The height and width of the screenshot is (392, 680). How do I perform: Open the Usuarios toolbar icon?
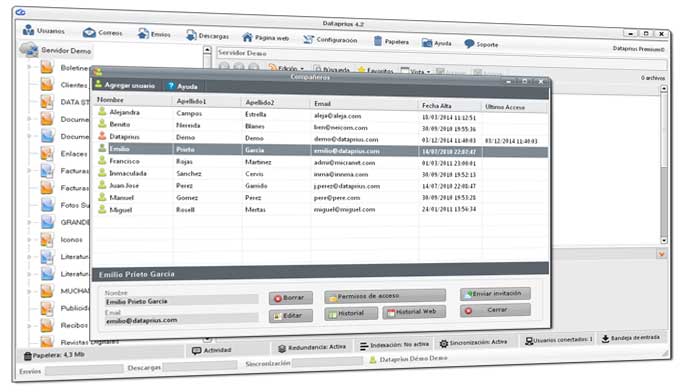29,30
